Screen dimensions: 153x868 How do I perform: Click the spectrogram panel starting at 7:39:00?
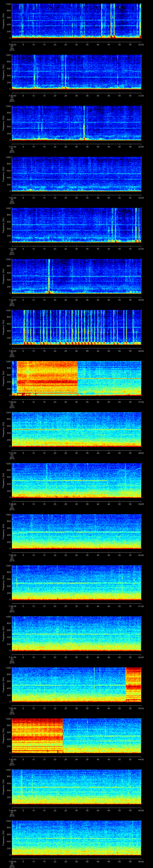pyautogui.click(x=77, y=531)
